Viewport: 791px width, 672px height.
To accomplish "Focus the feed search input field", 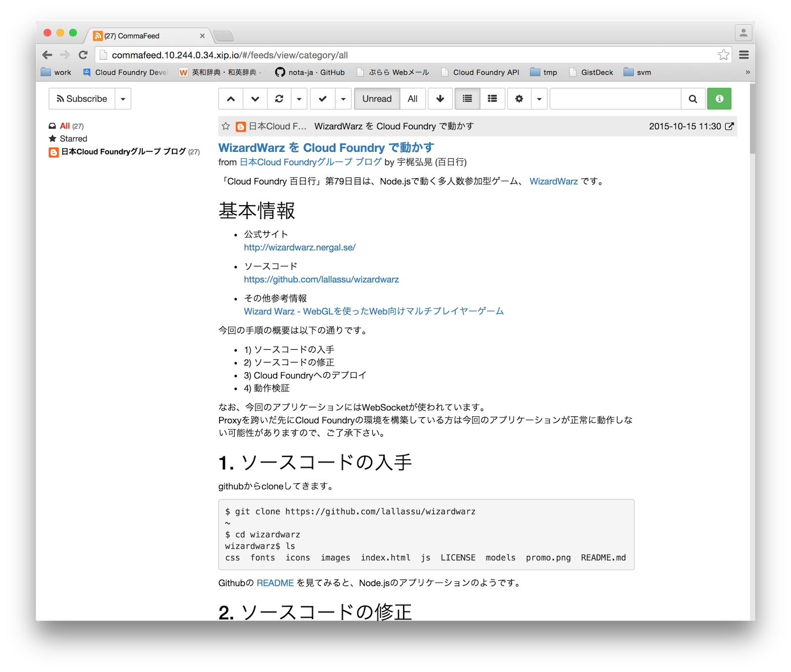I will click(615, 99).
